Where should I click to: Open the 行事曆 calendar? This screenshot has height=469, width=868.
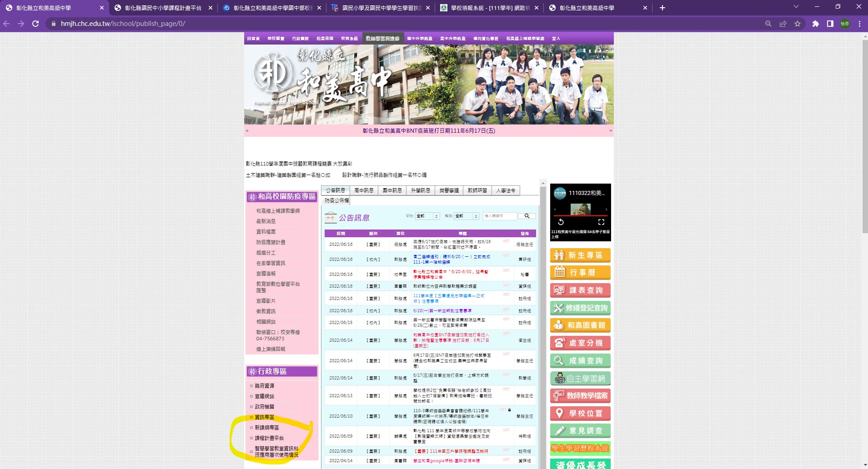point(580,273)
